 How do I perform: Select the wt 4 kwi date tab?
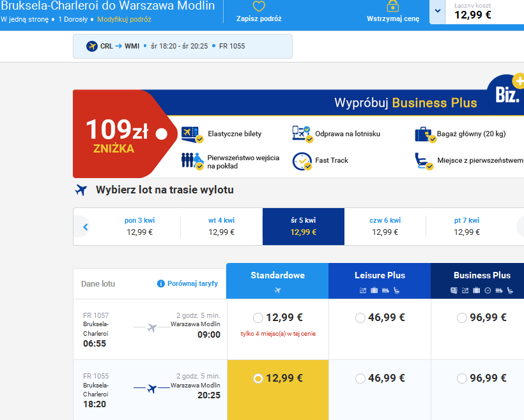click(221, 227)
